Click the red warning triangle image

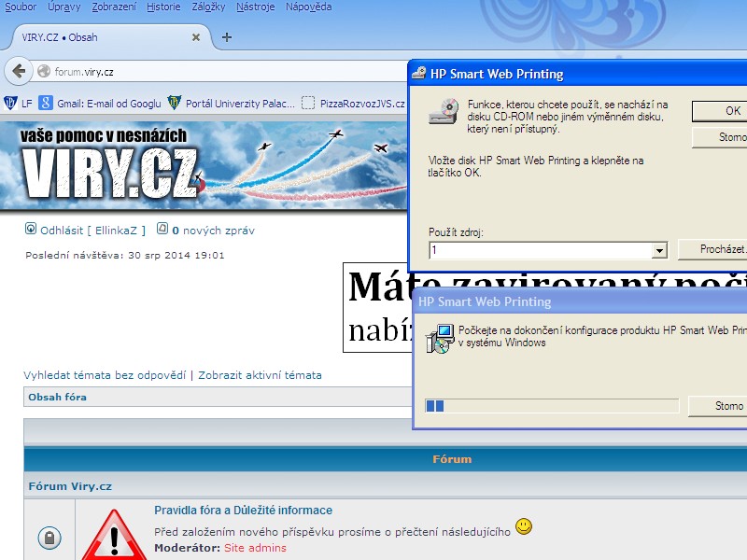114,536
